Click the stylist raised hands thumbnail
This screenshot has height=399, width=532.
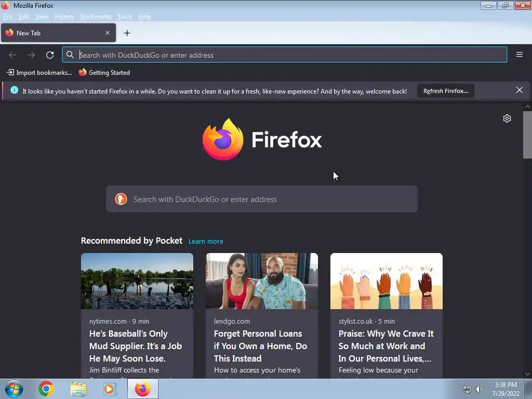point(387,281)
